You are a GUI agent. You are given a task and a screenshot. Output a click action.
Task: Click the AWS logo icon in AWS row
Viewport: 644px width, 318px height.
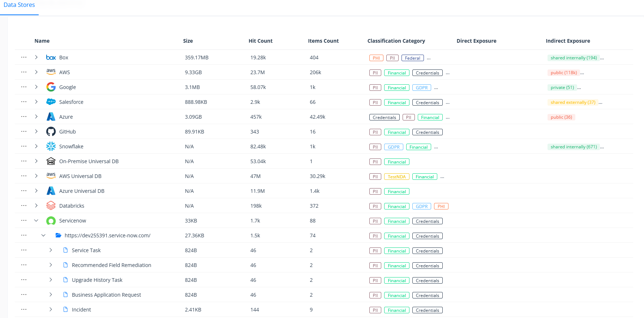[x=51, y=72]
